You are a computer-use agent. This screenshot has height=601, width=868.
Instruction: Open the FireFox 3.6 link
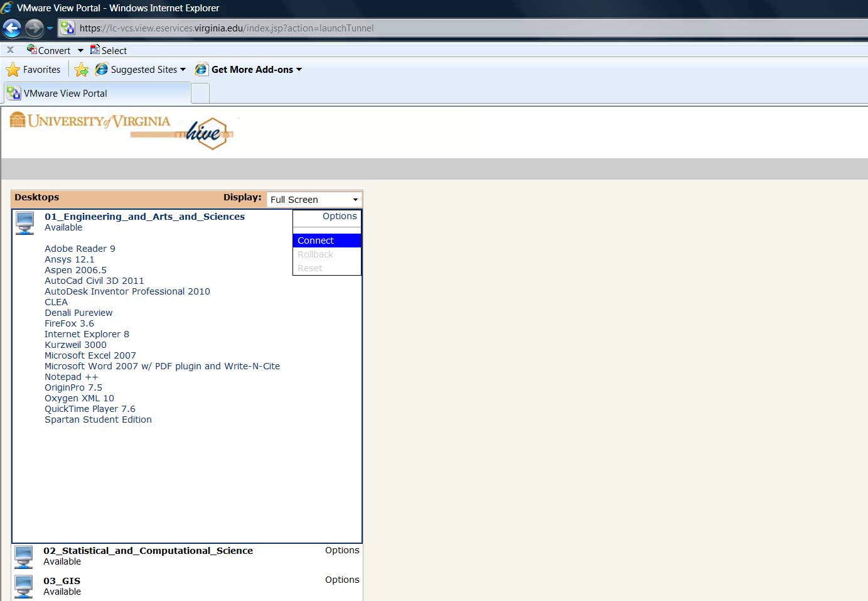pyautogui.click(x=69, y=323)
